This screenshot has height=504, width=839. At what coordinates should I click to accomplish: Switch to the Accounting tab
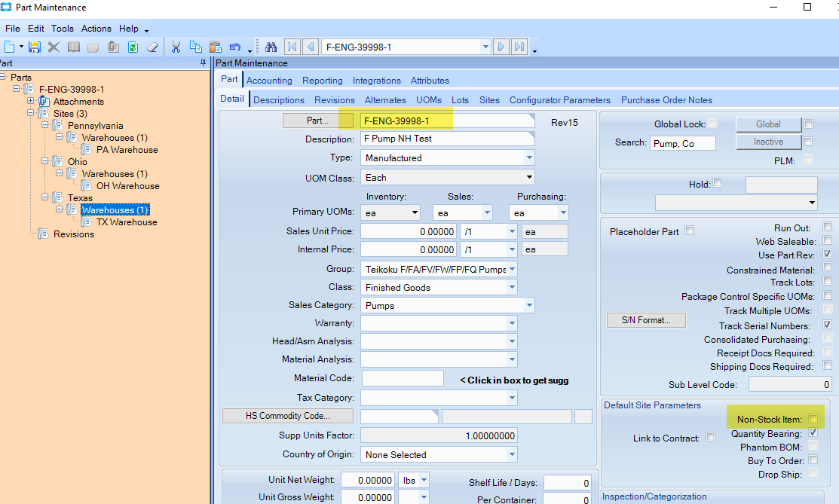point(269,81)
